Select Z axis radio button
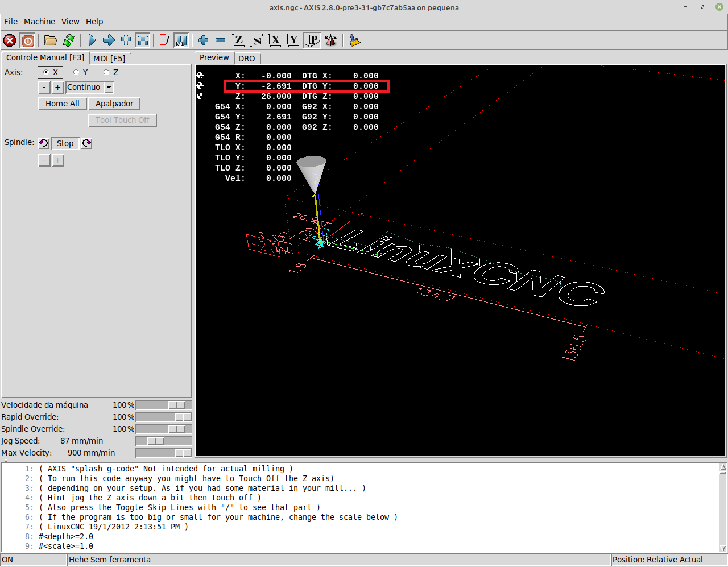 point(106,73)
